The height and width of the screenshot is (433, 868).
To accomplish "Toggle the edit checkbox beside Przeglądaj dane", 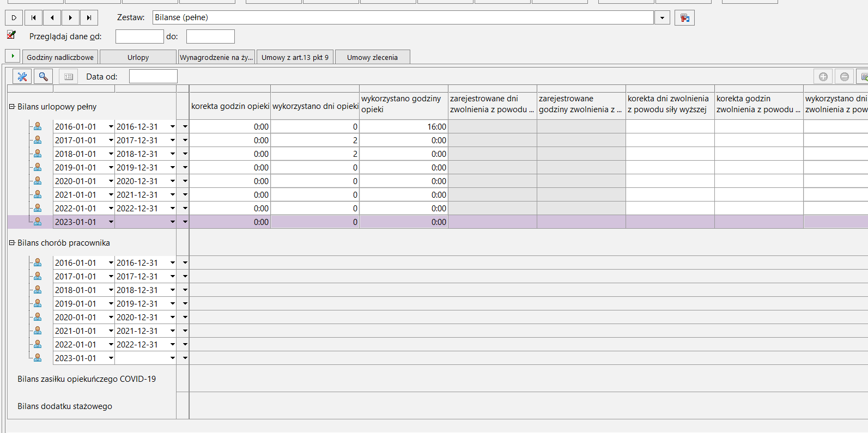I will (x=11, y=35).
